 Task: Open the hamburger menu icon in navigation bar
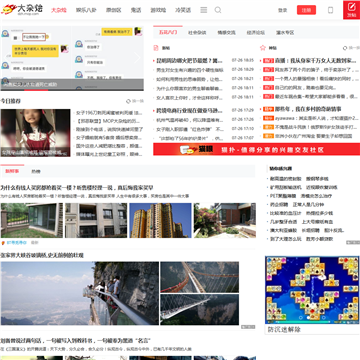[204, 10]
